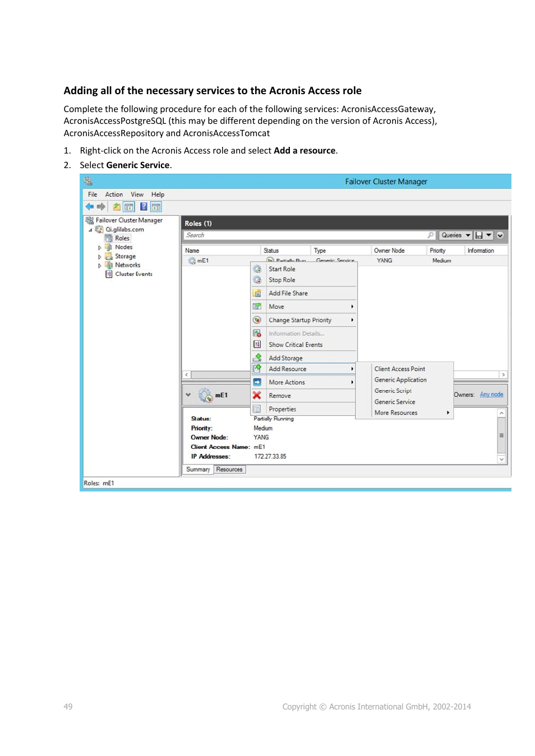Click the Forward arrow toolbar icon

[101, 207]
